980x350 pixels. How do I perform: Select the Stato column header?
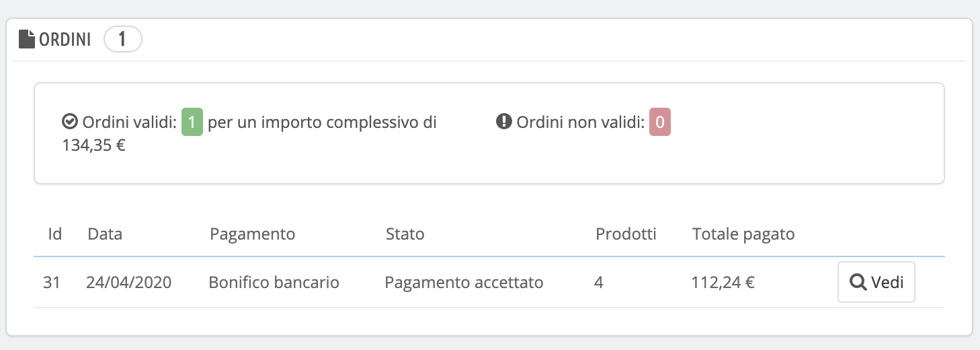point(405,234)
